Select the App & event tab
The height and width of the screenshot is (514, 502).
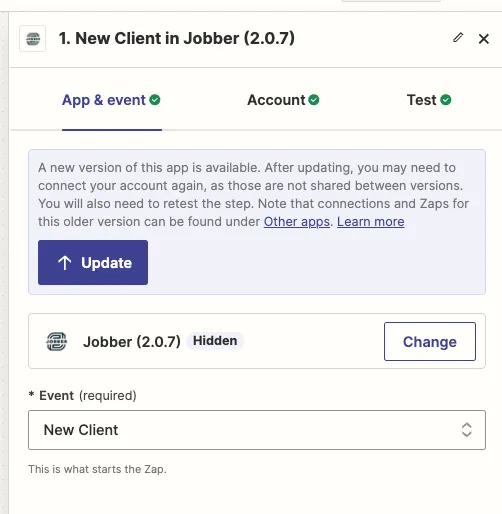click(x=111, y=100)
